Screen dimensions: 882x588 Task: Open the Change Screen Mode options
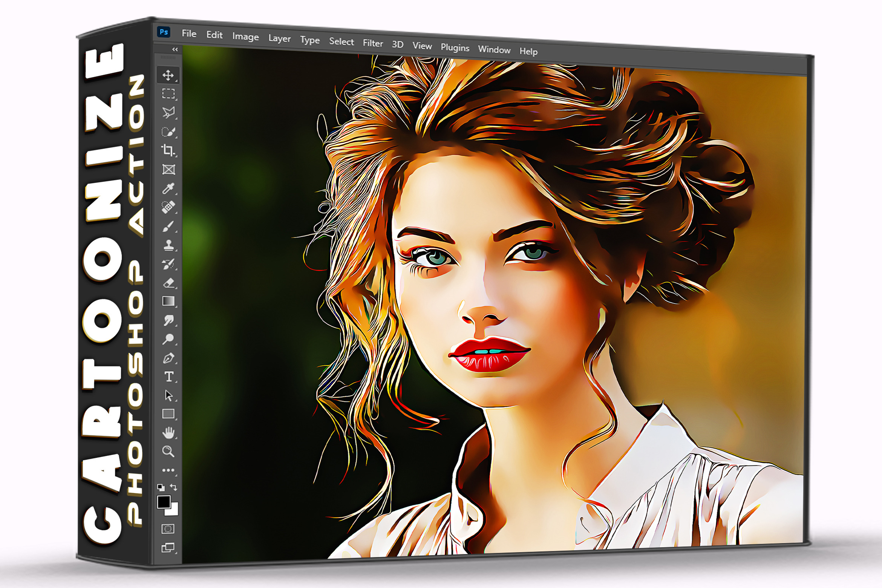point(168,547)
